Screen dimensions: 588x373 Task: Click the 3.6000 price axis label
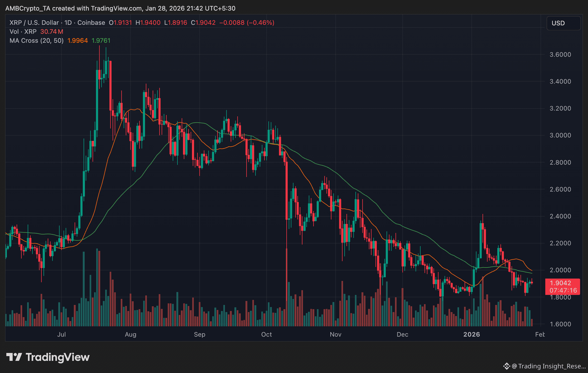pyautogui.click(x=560, y=55)
